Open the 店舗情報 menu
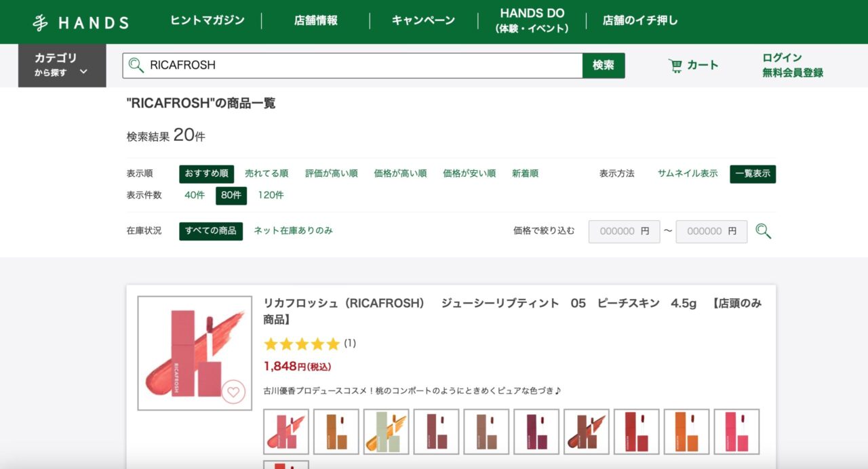 tap(316, 20)
